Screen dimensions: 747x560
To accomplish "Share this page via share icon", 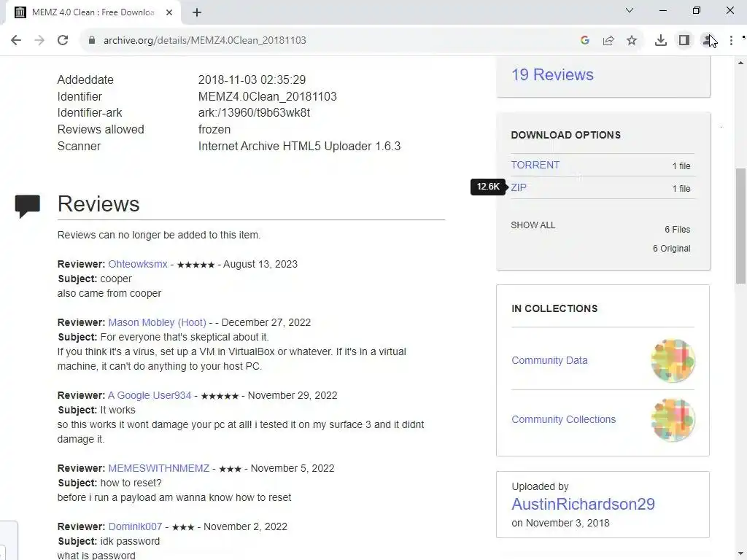I will click(608, 40).
